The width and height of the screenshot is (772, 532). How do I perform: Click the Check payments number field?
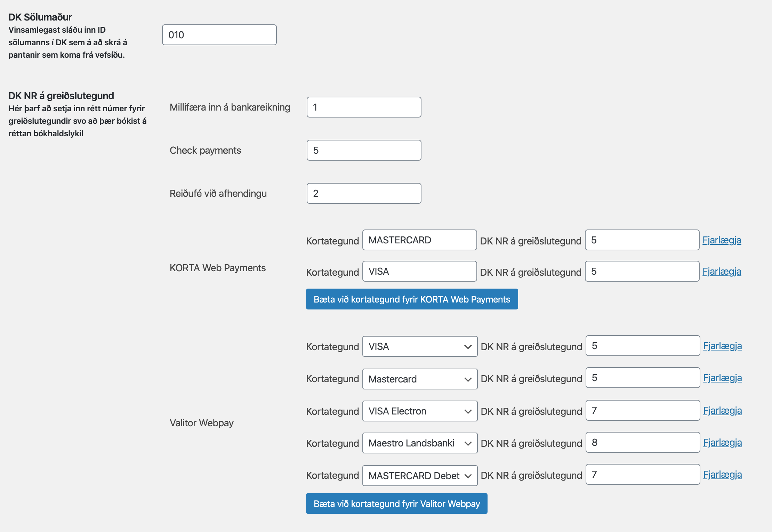364,150
